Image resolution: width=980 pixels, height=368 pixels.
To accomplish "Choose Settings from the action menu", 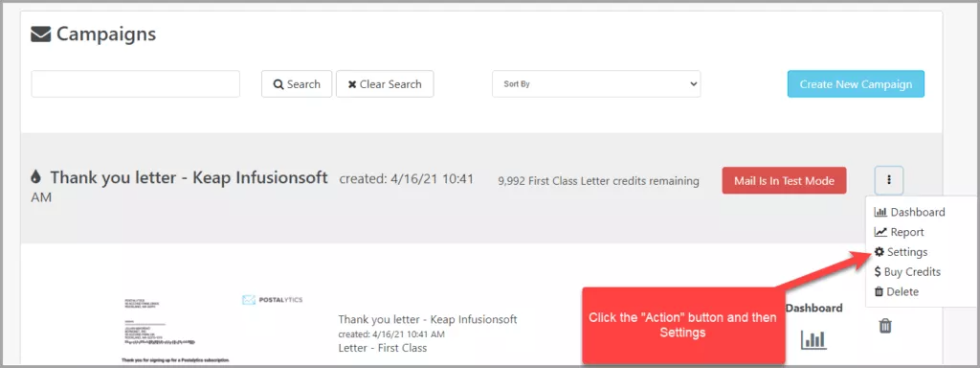I will (x=901, y=252).
